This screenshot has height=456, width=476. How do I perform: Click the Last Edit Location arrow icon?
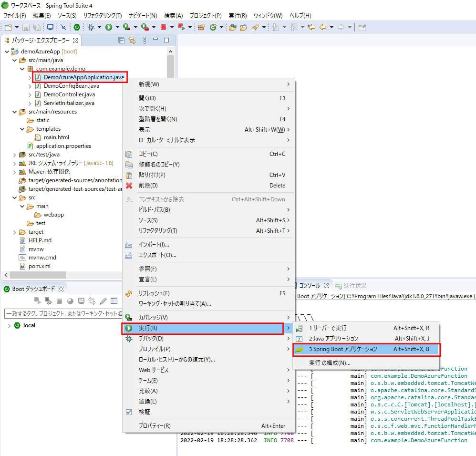tap(311, 27)
